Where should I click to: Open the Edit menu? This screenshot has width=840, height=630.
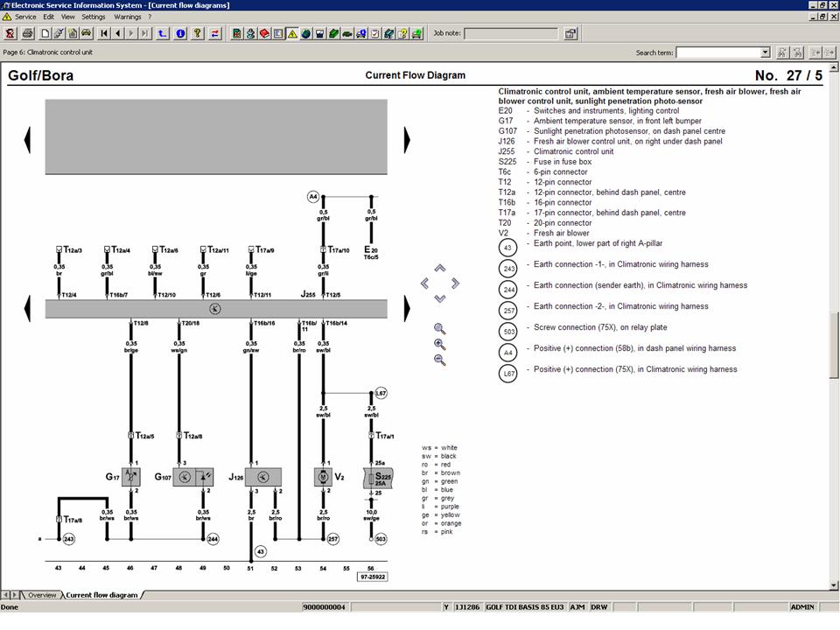pyautogui.click(x=49, y=17)
